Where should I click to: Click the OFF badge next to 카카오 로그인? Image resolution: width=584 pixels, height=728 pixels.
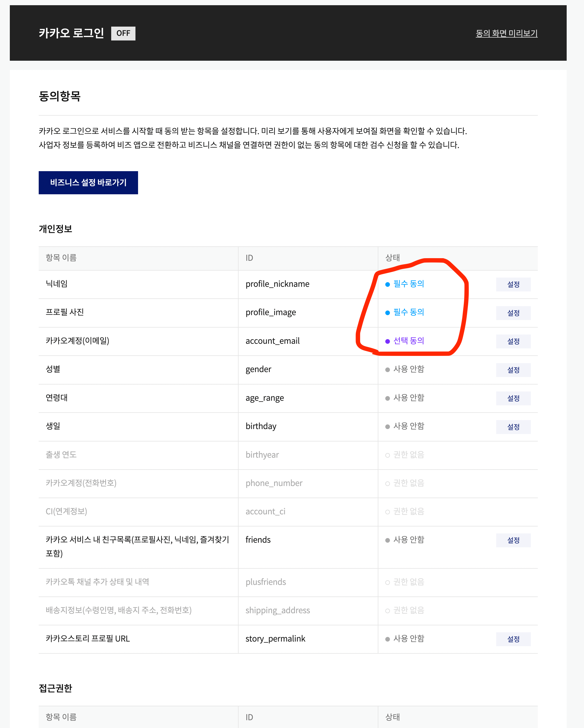[123, 33]
